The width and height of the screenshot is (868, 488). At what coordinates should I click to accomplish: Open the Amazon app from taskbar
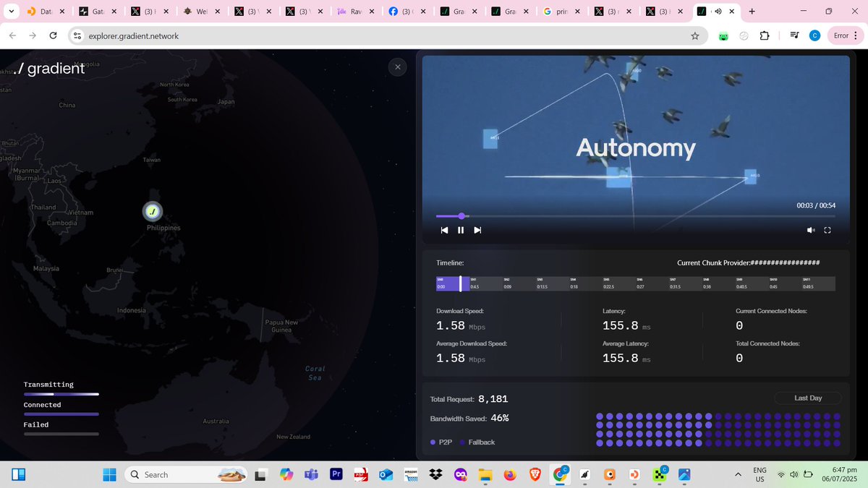click(410, 474)
